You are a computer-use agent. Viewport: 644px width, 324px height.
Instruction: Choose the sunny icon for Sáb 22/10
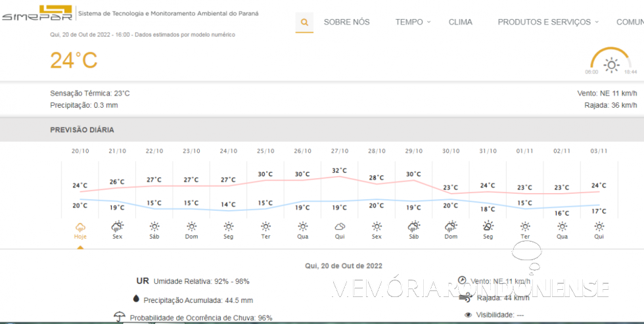pyautogui.click(x=154, y=226)
